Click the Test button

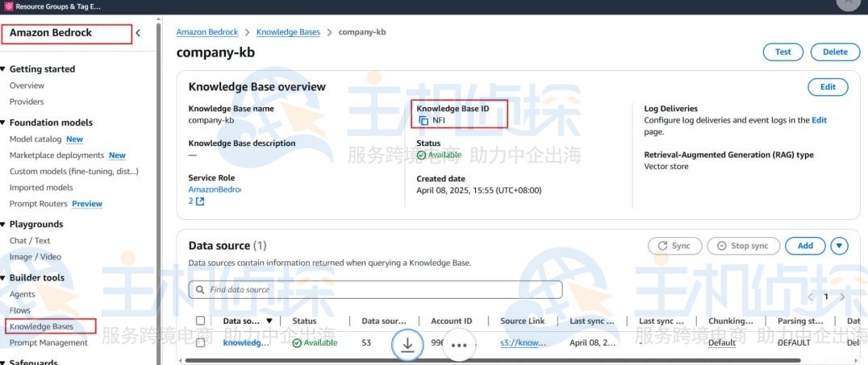pyautogui.click(x=782, y=52)
